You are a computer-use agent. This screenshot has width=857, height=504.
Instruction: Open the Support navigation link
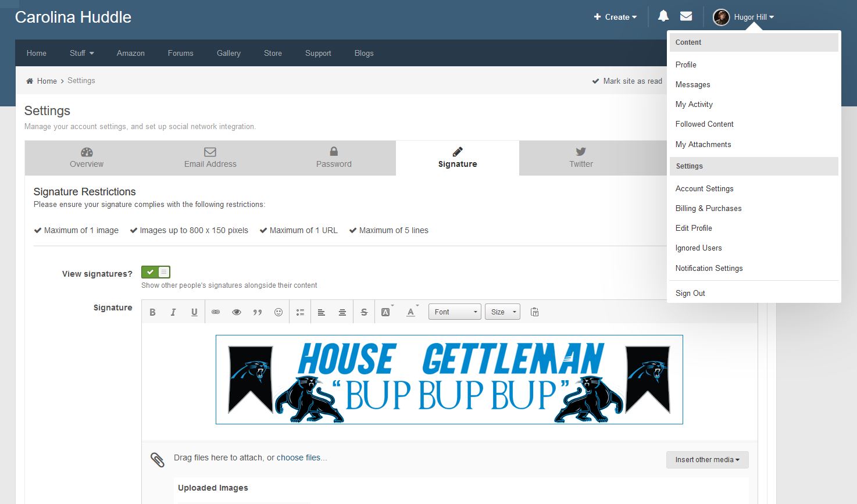click(x=318, y=53)
